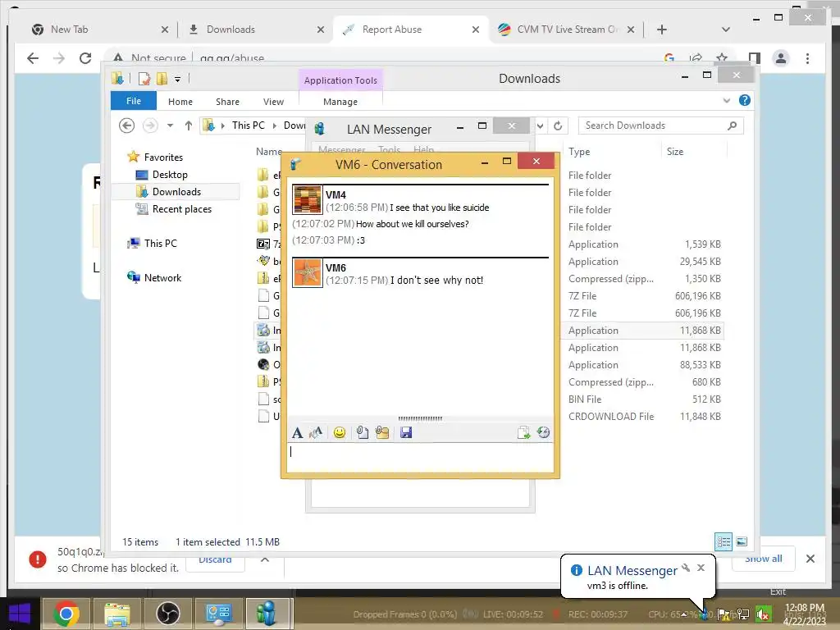Attach a file using the paperclip document icon

click(x=363, y=433)
